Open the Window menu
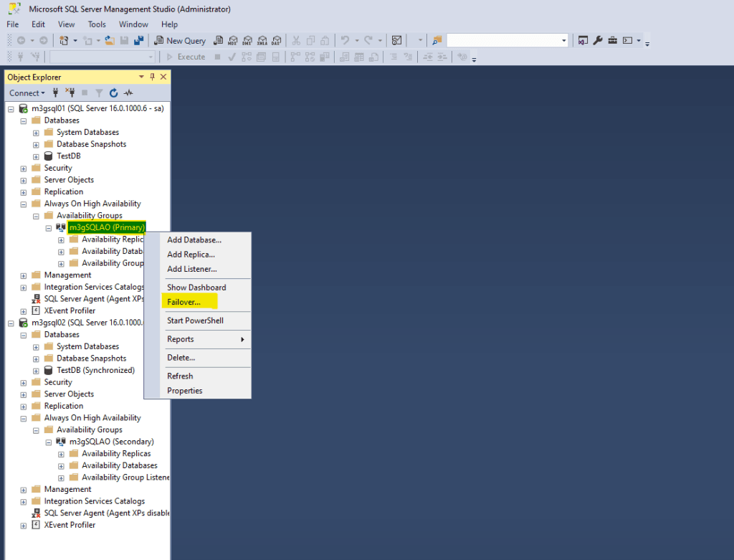The height and width of the screenshot is (560, 734). tap(133, 24)
